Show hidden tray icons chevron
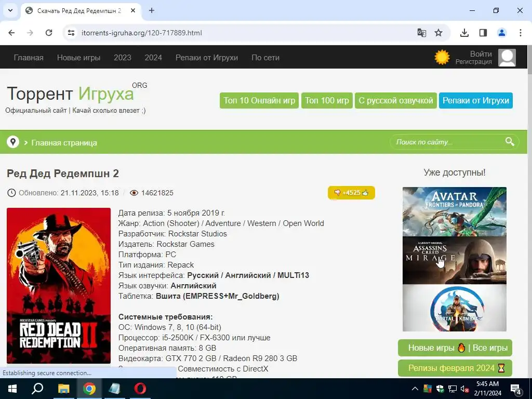This screenshot has height=399, width=532. tap(415, 389)
